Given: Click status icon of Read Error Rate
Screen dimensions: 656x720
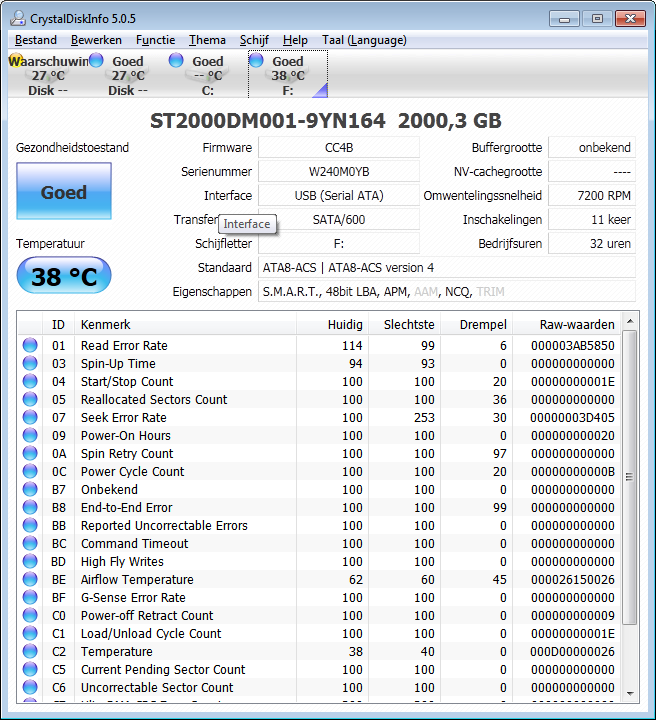Looking at the screenshot, I should pos(30,345).
